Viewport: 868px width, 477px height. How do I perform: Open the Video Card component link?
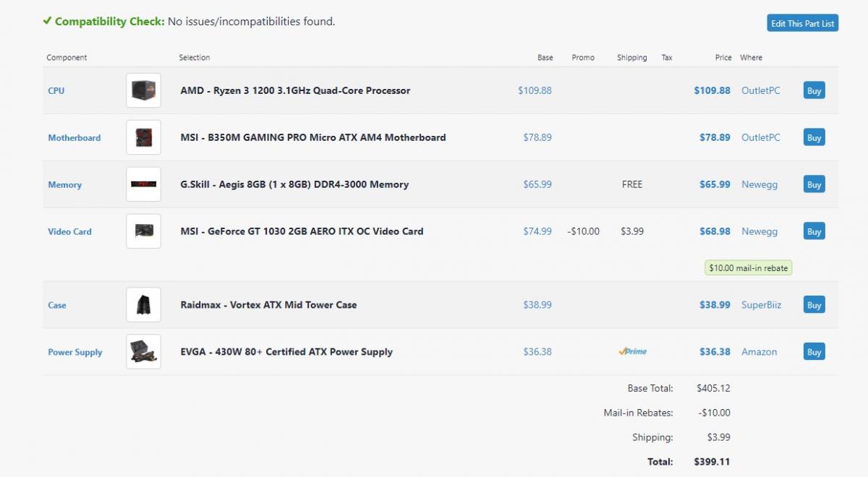point(70,232)
